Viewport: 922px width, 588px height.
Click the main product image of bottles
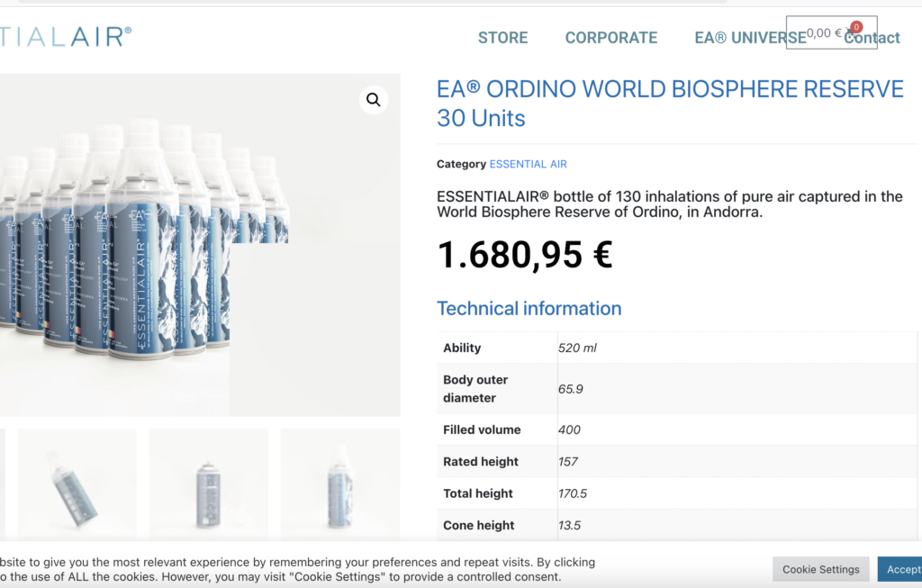[x=200, y=243]
